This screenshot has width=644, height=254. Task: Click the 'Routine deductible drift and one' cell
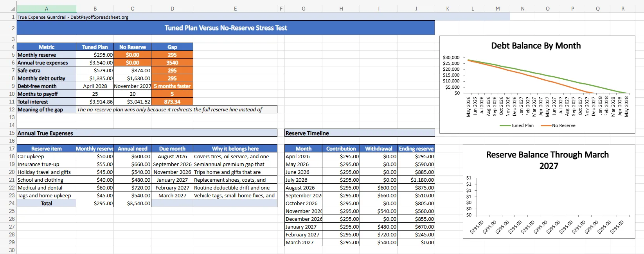[x=235, y=188]
